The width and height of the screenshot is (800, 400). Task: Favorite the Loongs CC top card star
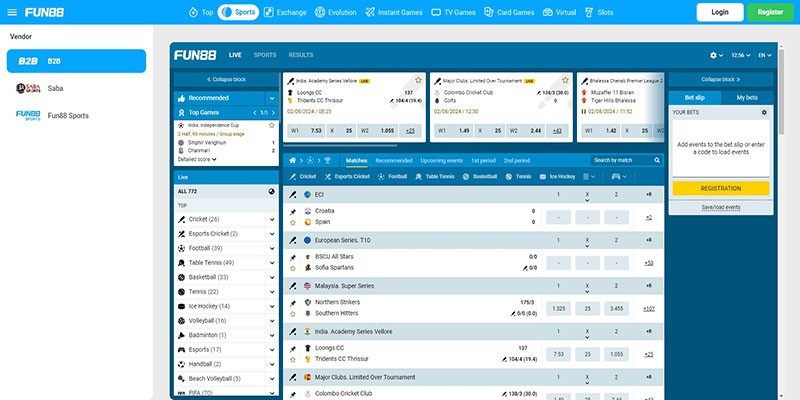pos(418,80)
